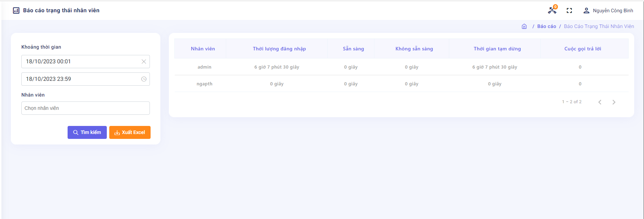Click the Khoảng thời gian label
The width and height of the screenshot is (644, 219).
(x=41, y=47)
